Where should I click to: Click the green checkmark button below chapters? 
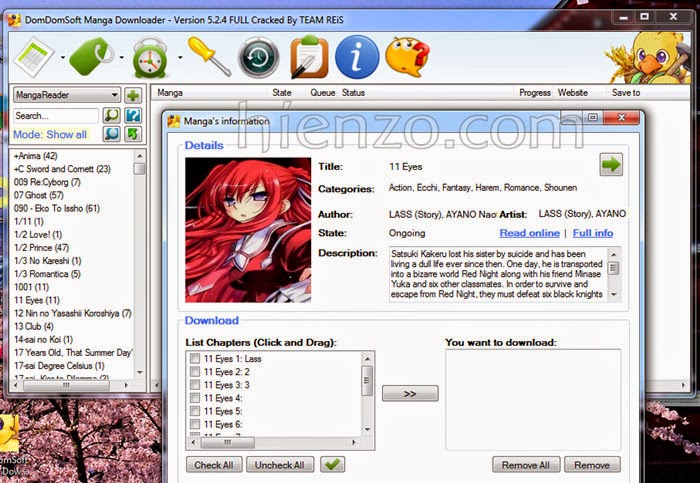click(x=333, y=465)
